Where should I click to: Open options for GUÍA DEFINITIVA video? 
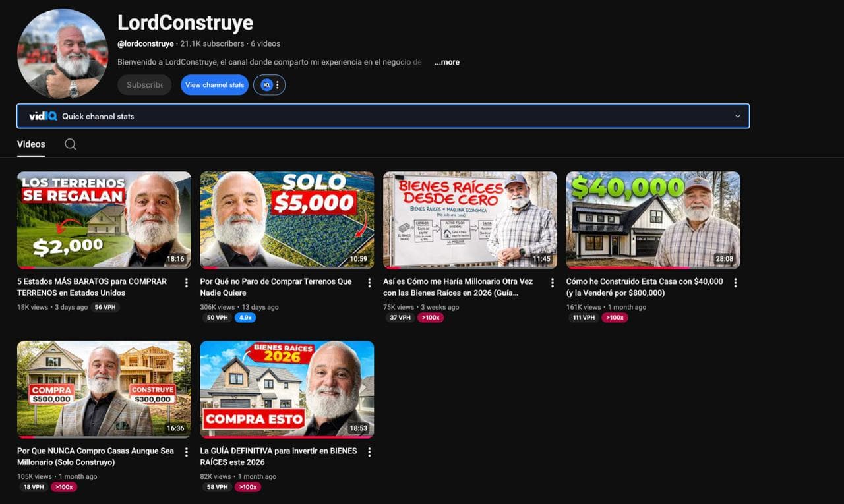point(369,452)
